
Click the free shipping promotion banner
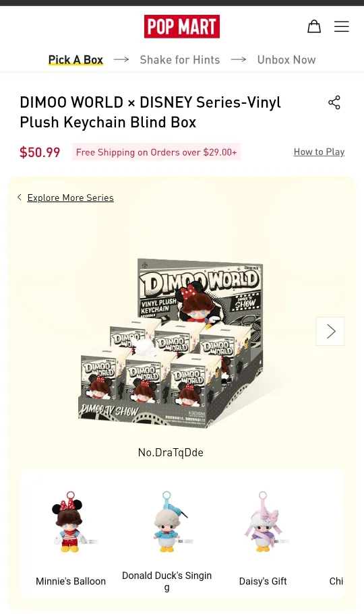point(156,152)
